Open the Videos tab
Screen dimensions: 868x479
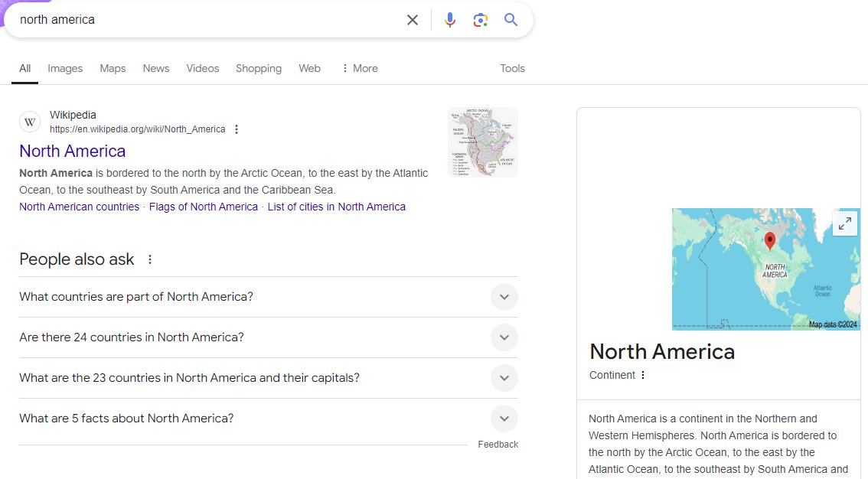pos(203,68)
